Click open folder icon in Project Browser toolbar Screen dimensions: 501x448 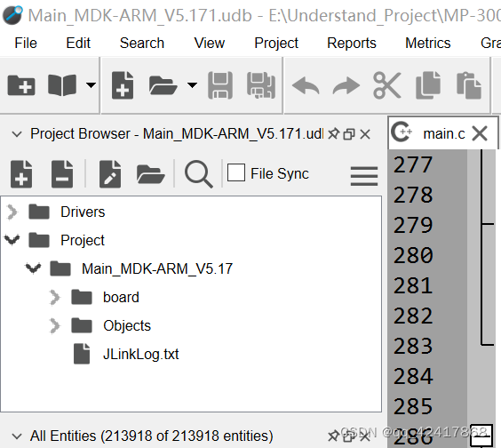click(151, 174)
